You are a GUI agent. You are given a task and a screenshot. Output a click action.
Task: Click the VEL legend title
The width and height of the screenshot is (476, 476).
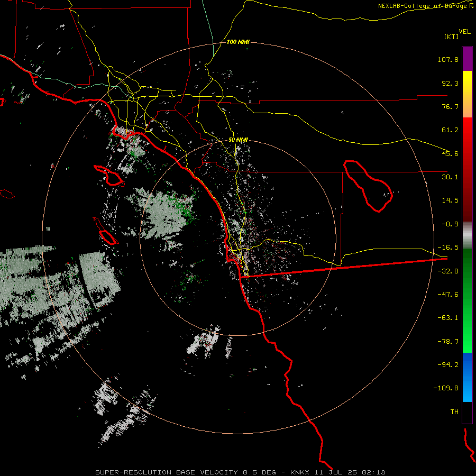click(464, 32)
